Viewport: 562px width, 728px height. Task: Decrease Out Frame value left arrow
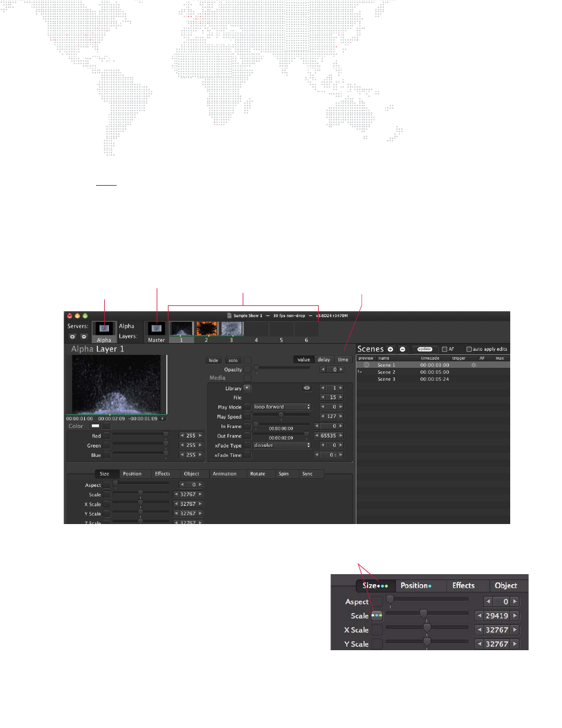317,436
